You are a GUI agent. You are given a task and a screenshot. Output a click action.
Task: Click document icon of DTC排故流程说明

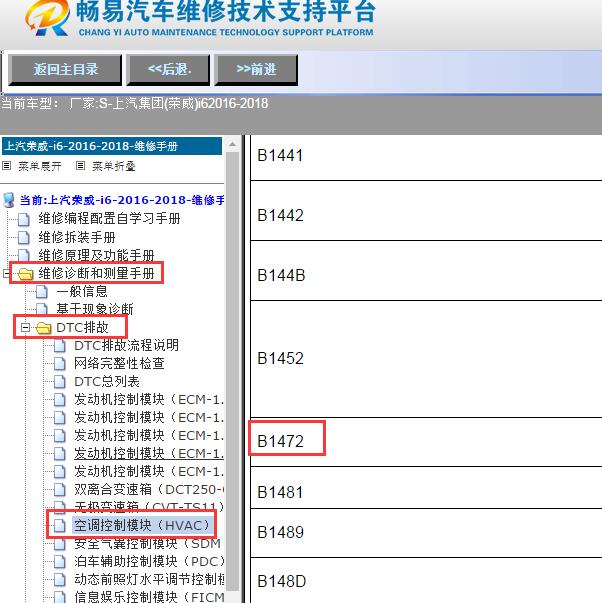point(60,346)
